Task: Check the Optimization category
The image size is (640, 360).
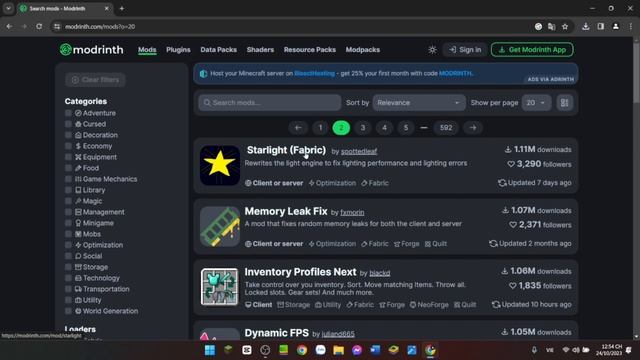Action: [68, 245]
